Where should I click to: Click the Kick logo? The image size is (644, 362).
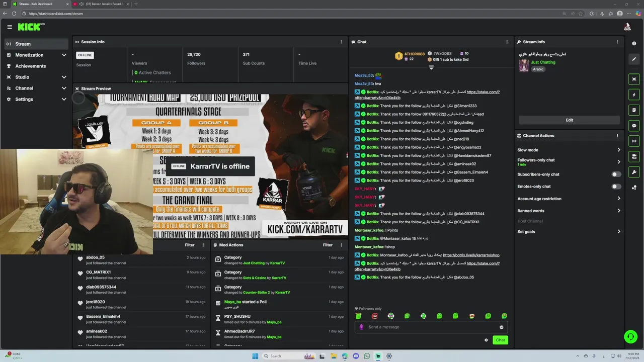click(31, 27)
